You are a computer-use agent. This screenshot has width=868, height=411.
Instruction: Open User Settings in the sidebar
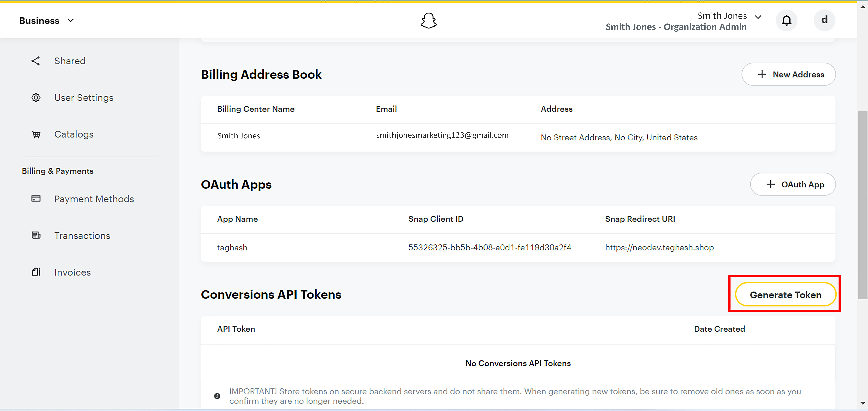(84, 98)
